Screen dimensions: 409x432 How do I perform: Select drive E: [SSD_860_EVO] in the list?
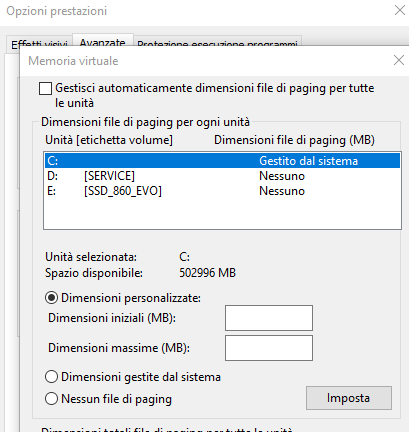pos(222,191)
